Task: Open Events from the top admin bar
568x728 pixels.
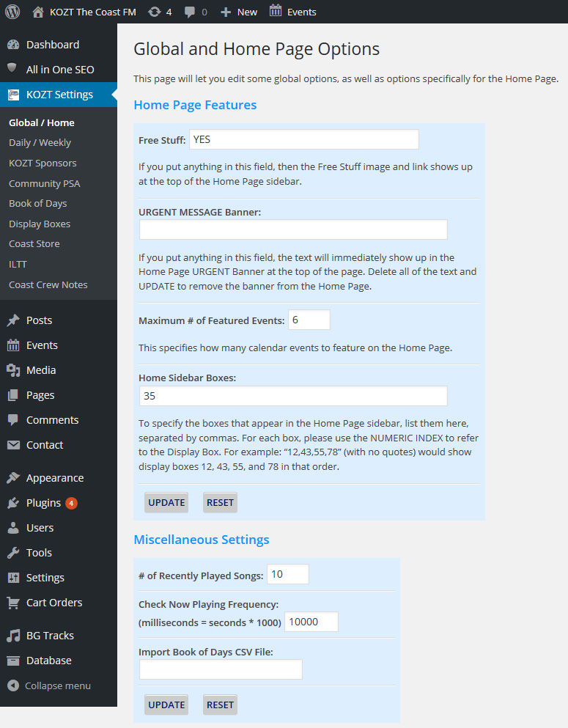Action: coord(293,12)
